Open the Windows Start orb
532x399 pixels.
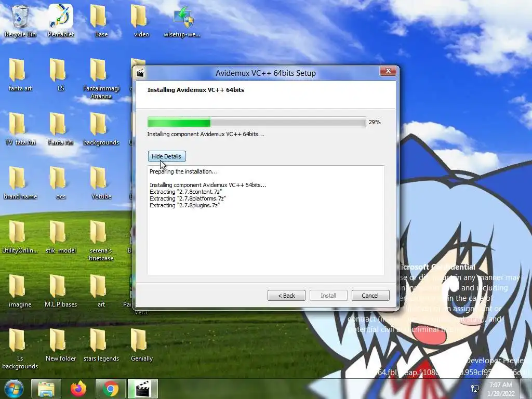[x=14, y=389]
